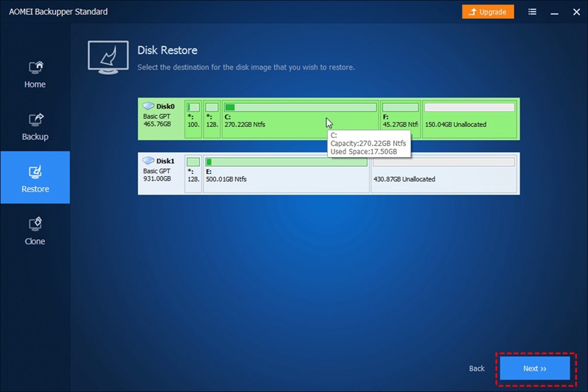
Task: Select 150.04GB Unallocated space on Disk0
Action: [x=469, y=119]
